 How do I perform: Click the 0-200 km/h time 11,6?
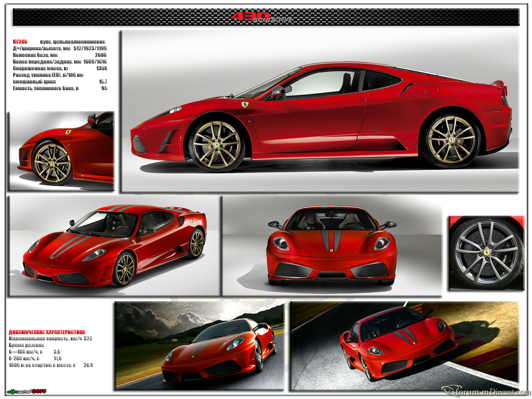[57, 358]
